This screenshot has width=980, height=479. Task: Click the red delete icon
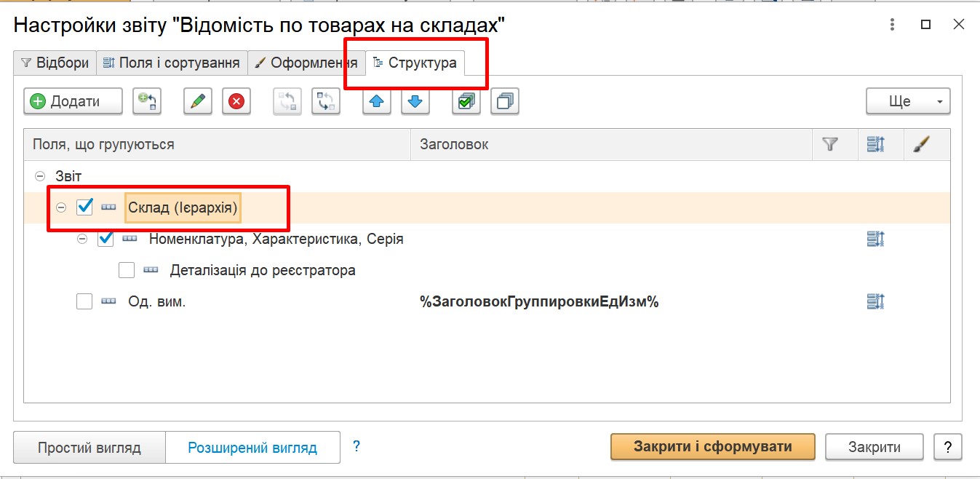236,102
